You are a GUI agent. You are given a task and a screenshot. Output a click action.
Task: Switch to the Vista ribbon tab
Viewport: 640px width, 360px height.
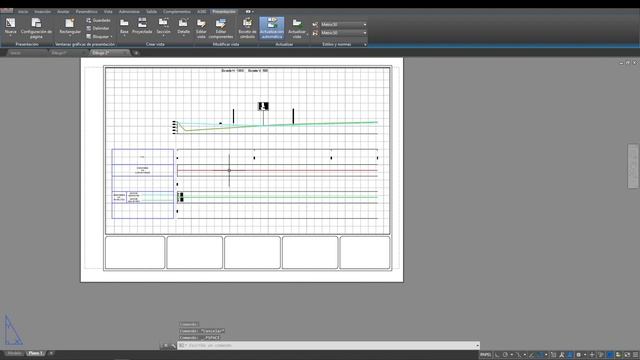coord(108,11)
